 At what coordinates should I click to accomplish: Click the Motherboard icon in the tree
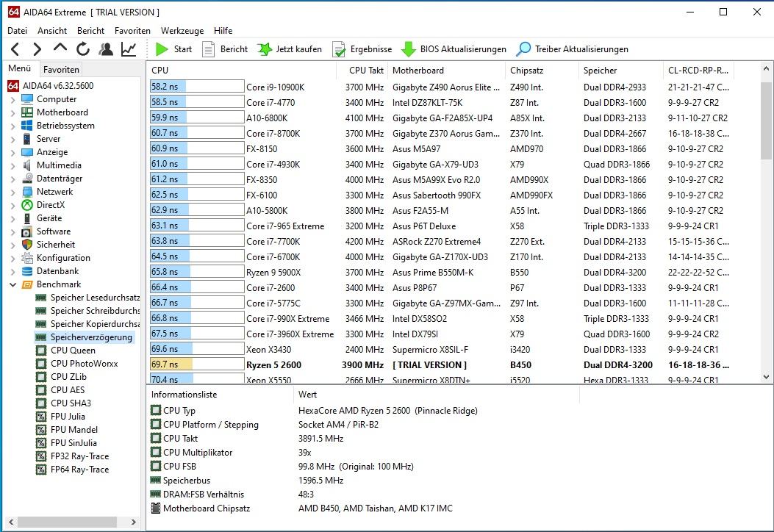(27, 112)
